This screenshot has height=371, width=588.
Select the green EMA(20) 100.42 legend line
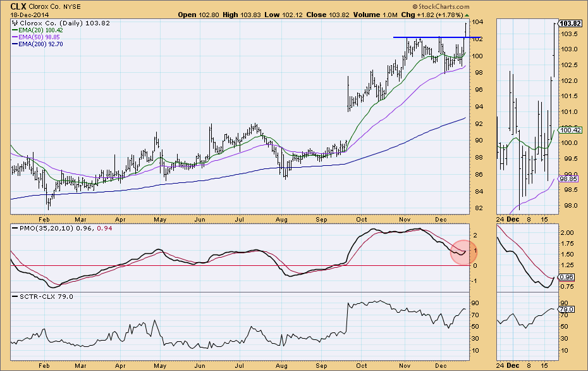pyautogui.click(x=37, y=30)
